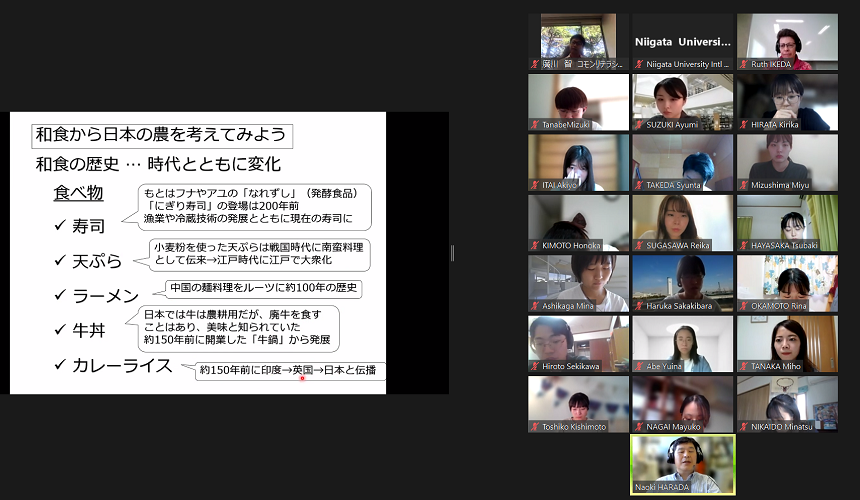Click the Niigata University Intl muted mic icon
Viewport: 860px width, 500px height.
click(x=639, y=65)
